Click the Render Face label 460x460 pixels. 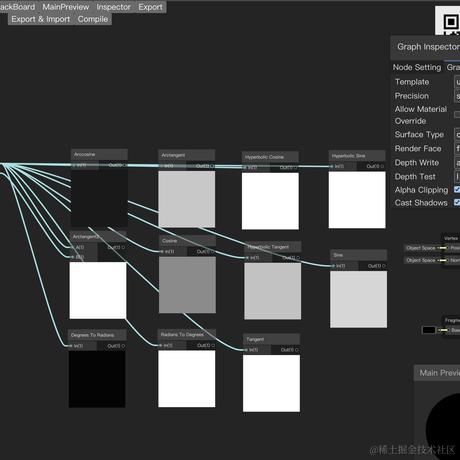[418, 149]
